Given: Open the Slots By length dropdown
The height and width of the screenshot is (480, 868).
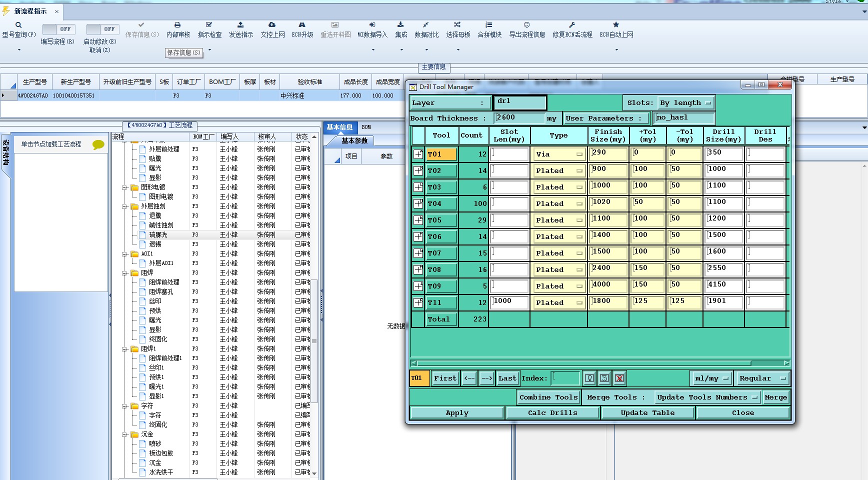Looking at the screenshot, I should point(685,103).
